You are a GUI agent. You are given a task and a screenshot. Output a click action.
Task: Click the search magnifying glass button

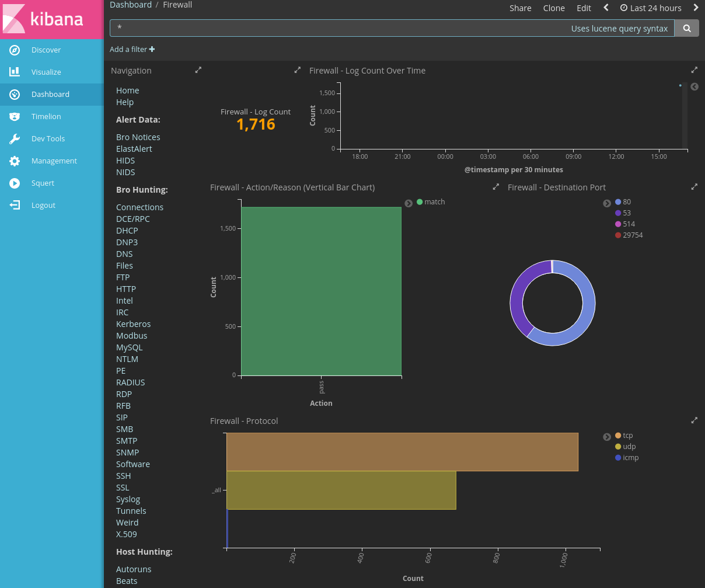click(686, 27)
